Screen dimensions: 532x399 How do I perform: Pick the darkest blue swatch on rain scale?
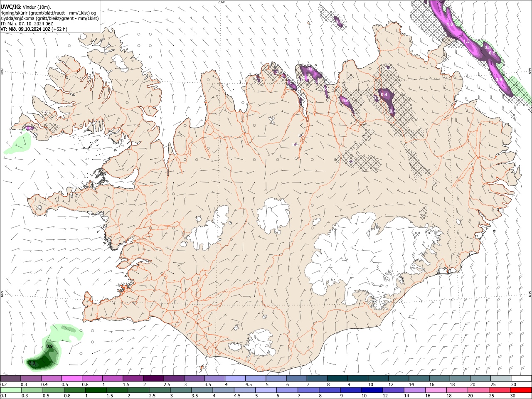(x=372, y=390)
